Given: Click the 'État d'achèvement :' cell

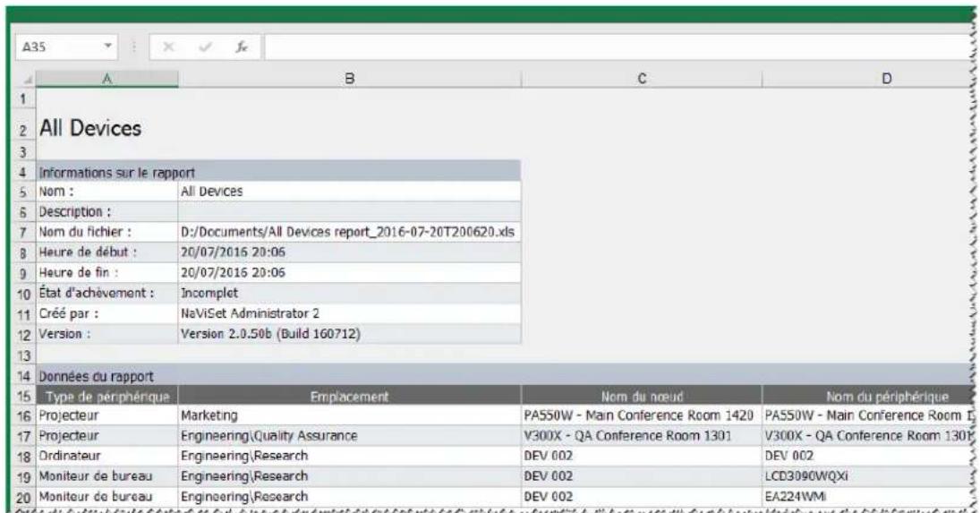Looking at the screenshot, I should coord(107,293).
